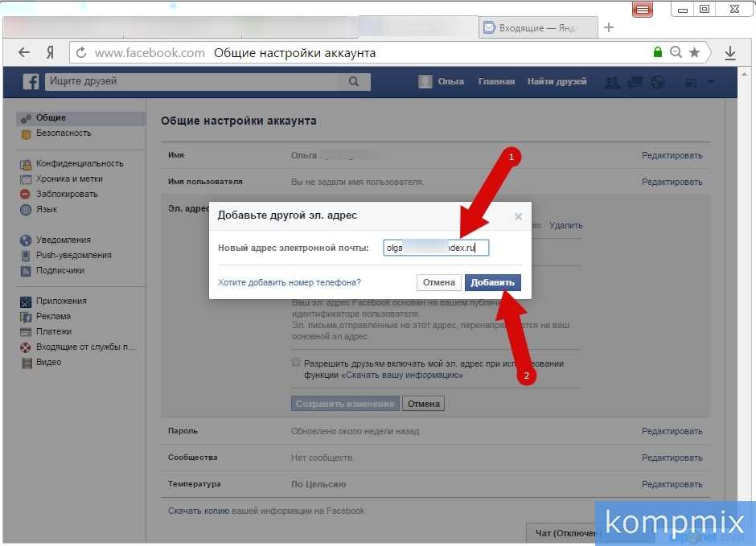Click the Facebook logo icon
This screenshot has height=546, width=756.
point(31,82)
